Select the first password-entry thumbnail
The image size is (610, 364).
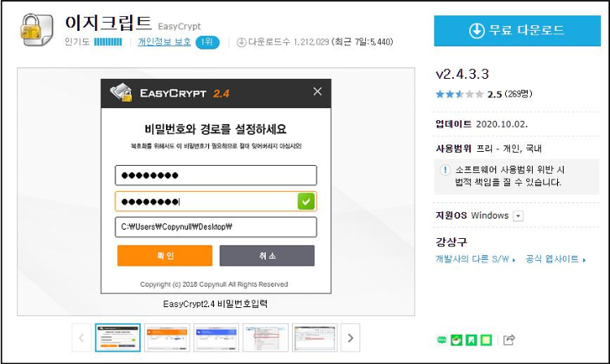tap(118, 337)
